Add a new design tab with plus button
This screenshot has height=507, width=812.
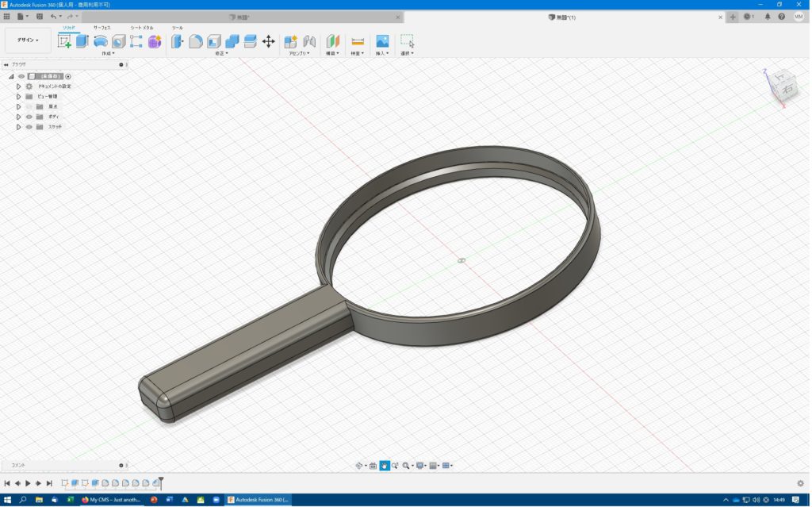tap(732, 17)
